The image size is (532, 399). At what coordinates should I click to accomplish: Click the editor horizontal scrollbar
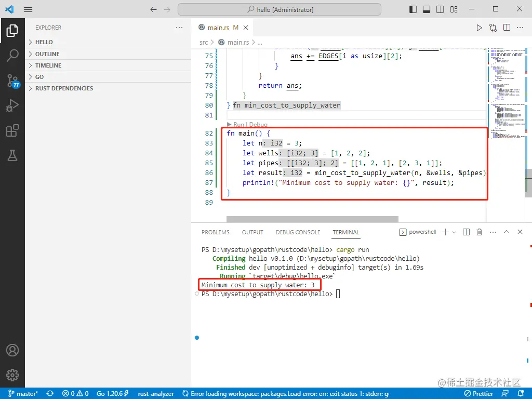[x=312, y=219]
